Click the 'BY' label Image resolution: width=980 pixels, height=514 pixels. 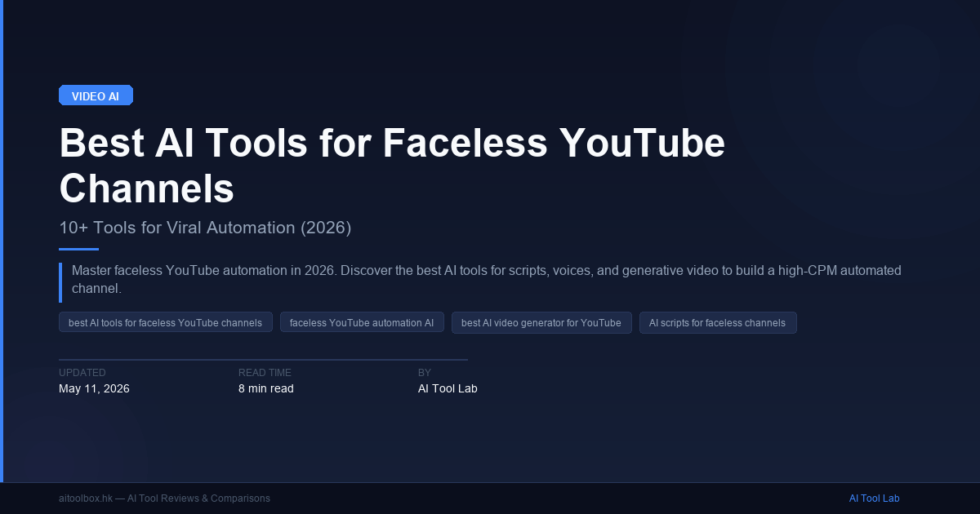[425, 373]
